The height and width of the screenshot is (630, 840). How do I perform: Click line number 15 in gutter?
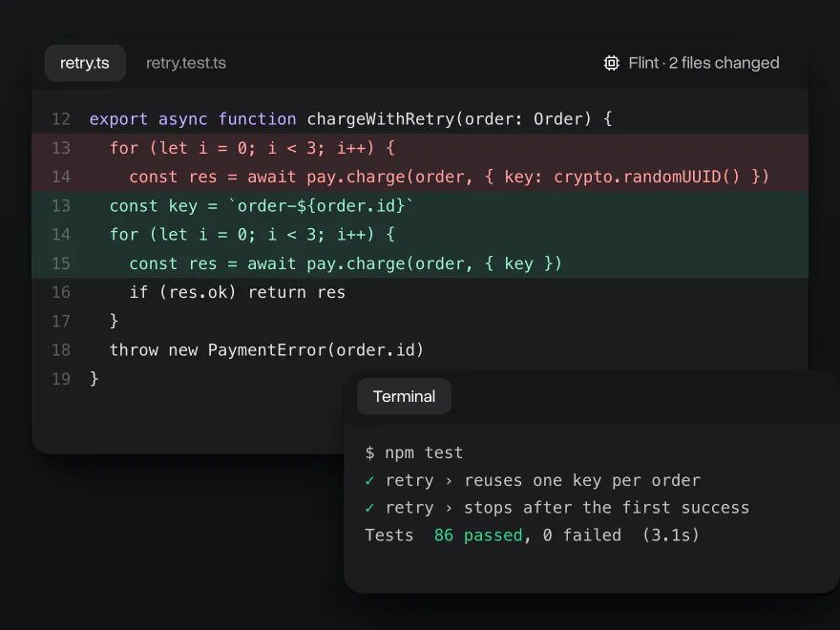61,263
